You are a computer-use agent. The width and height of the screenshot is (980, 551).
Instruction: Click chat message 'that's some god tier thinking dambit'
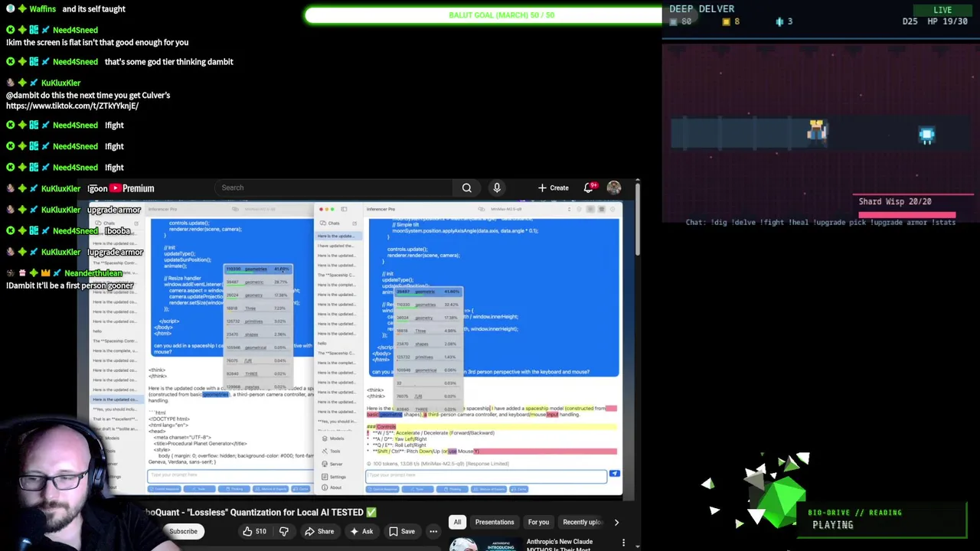[168, 62]
